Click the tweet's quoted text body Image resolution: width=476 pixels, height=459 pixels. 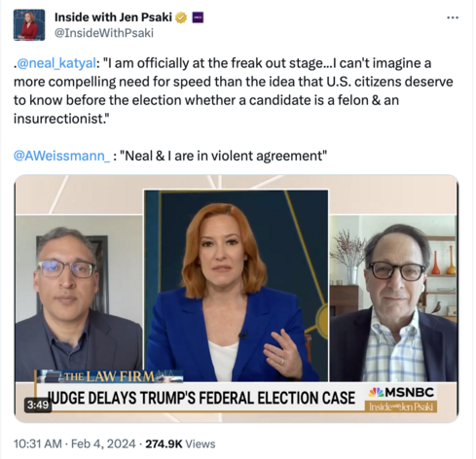click(233, 90)
